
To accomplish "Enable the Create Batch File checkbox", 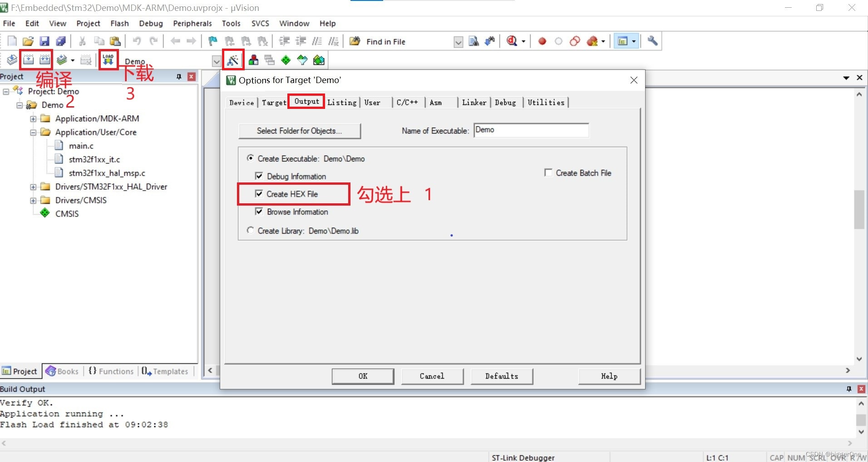I will coord(548,173).
